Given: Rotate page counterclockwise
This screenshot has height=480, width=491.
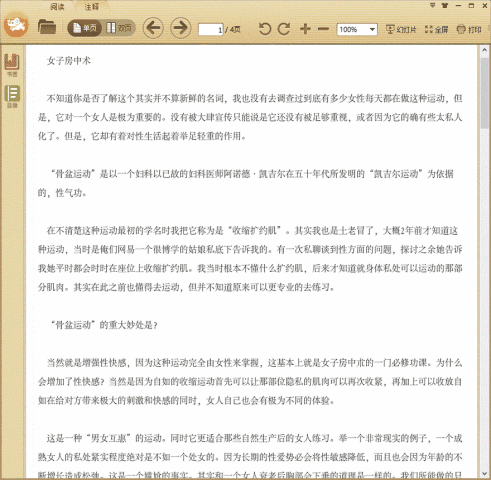Looking at the screenshot, I should click(x=265, y=29).
